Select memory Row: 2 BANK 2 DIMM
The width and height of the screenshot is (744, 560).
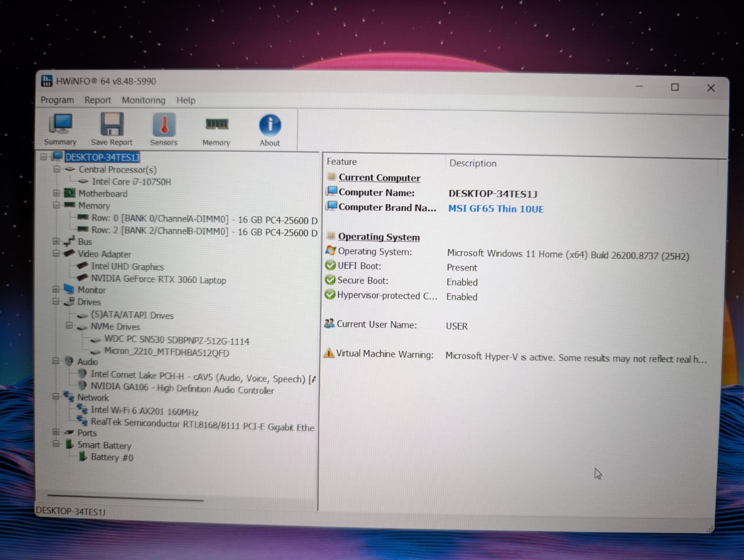coord(205,231)
